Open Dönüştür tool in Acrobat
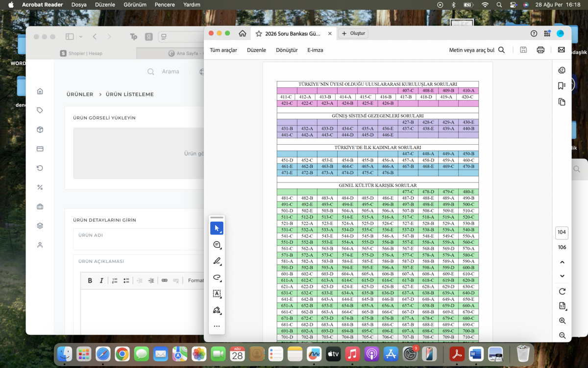This screenshot has height=368, width=588. [287, 50]
